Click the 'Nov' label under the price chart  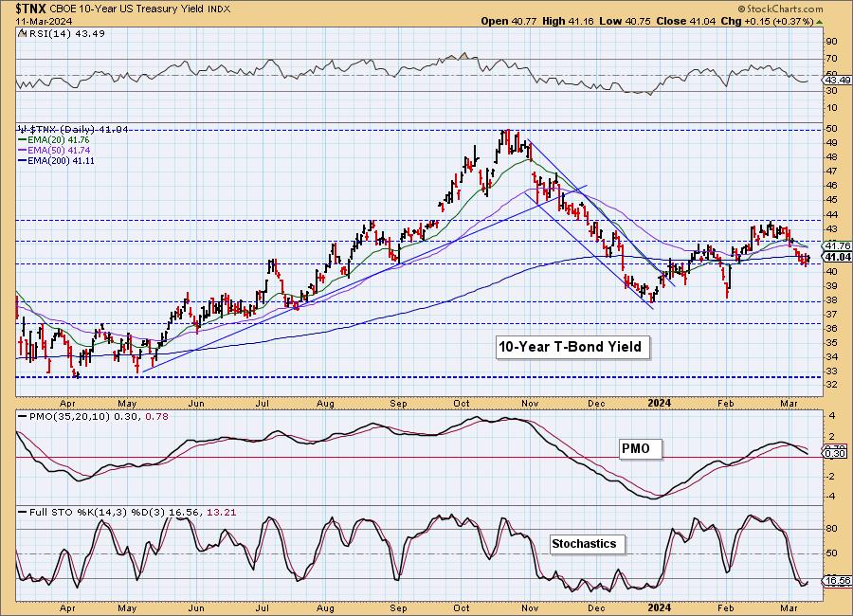coord(530,404)
